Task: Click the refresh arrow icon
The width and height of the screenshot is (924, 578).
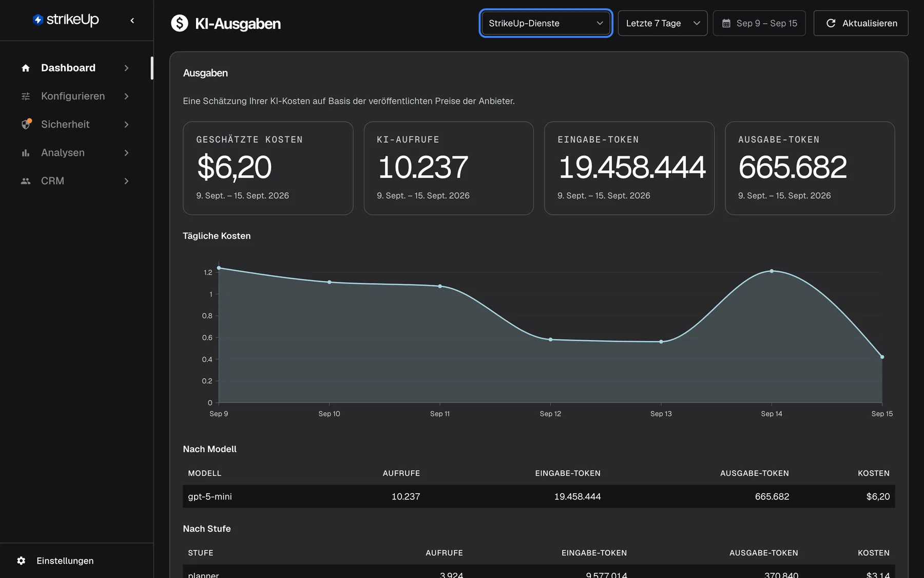Action: click(831, 23)
